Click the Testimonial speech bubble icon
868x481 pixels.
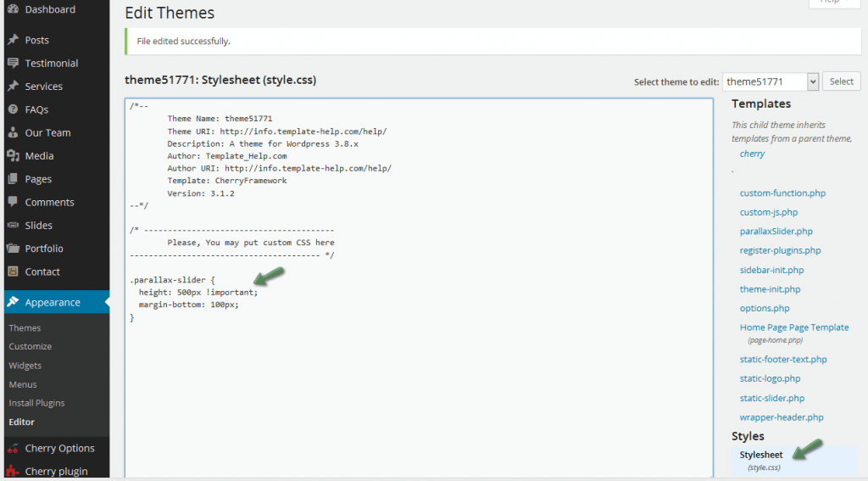pyautogui.click(x=14, y=63)
